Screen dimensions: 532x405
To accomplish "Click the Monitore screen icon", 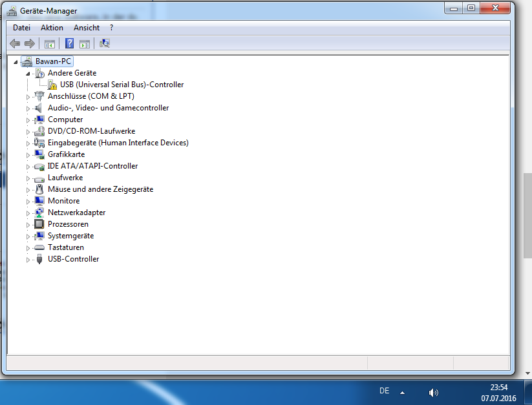I will [39, 201].
